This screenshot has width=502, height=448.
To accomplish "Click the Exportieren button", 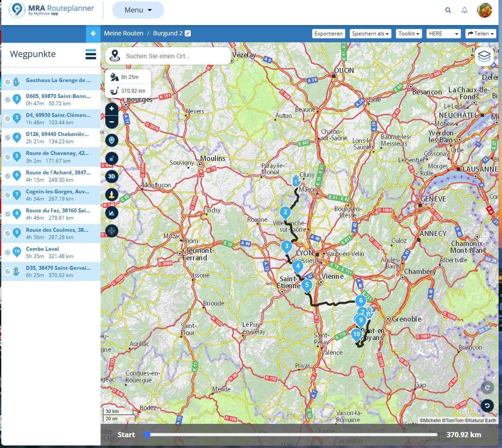I will [328, 34].
